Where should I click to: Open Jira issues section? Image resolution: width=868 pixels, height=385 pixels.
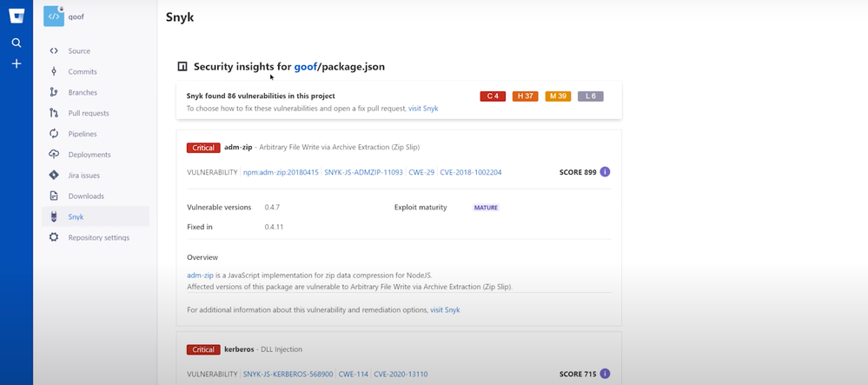86,175
